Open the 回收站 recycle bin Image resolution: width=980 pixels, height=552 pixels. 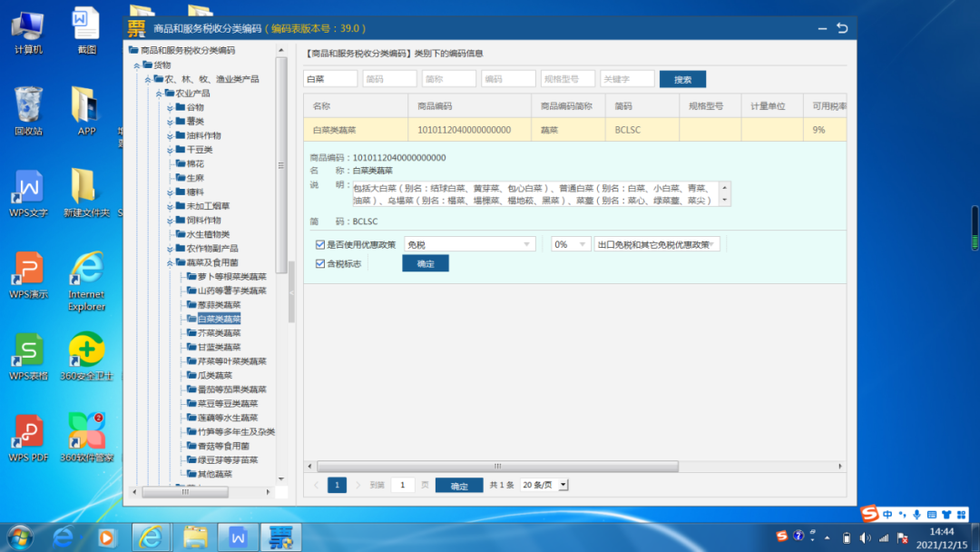point(28,112)
